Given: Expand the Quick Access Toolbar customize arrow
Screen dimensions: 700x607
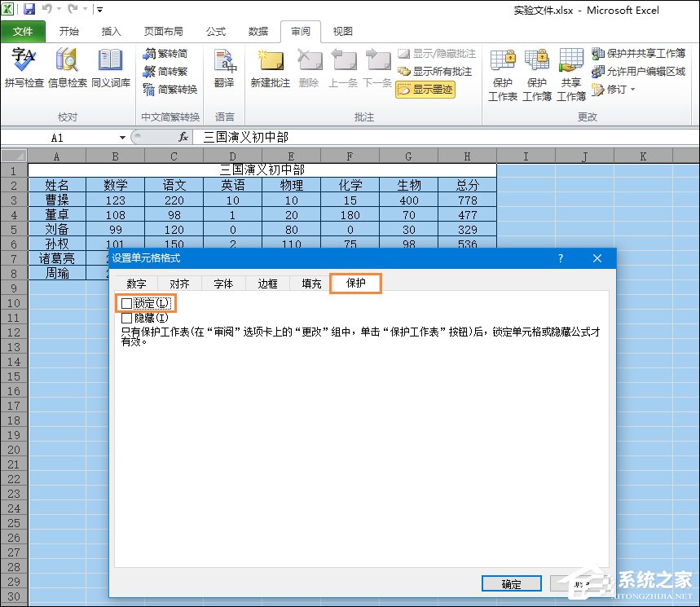Looking at the screenshot, I should tap(99, 7).
